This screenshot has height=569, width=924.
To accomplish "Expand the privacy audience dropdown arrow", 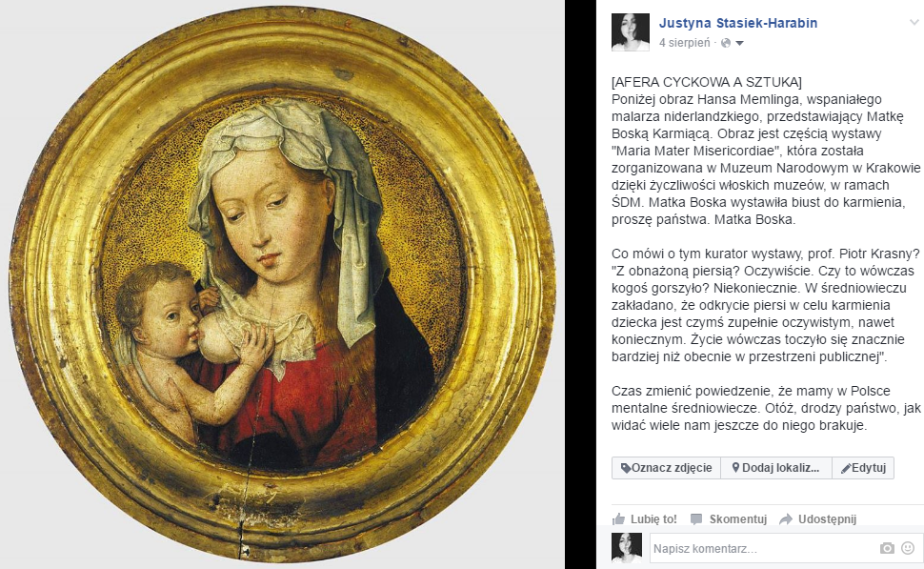I will pyautogui.click(x=739, y=43).
